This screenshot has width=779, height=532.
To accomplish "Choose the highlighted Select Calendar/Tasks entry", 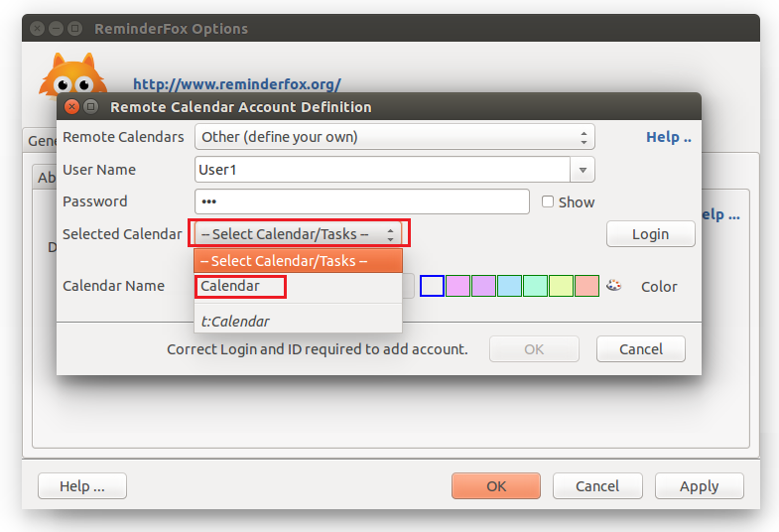I will pyautogui.click(x=298, y=261).
